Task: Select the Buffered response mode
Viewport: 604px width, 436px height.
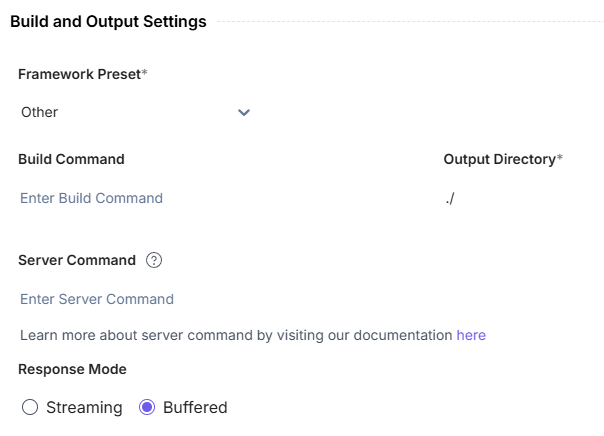Action: [x=147, y=407]
